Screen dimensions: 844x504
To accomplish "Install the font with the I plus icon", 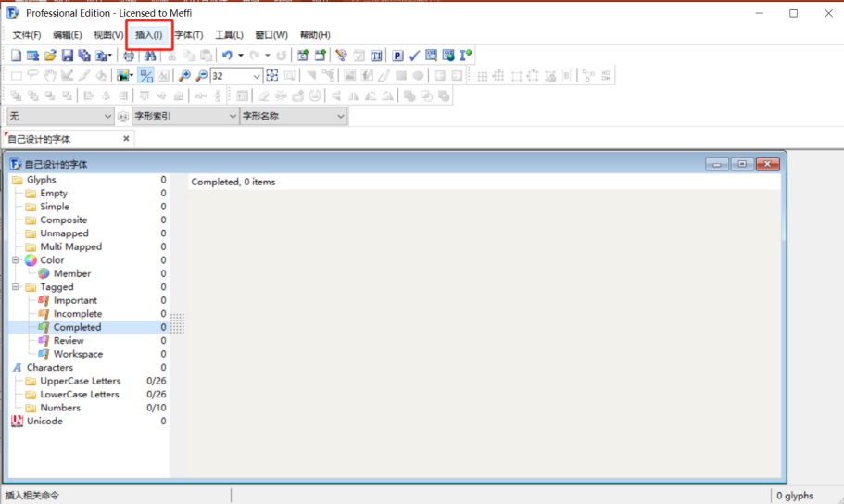I will (466, 55).
